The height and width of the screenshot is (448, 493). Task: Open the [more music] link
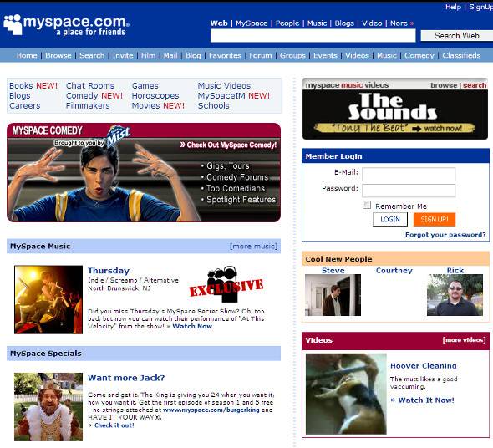coord(253,246)
